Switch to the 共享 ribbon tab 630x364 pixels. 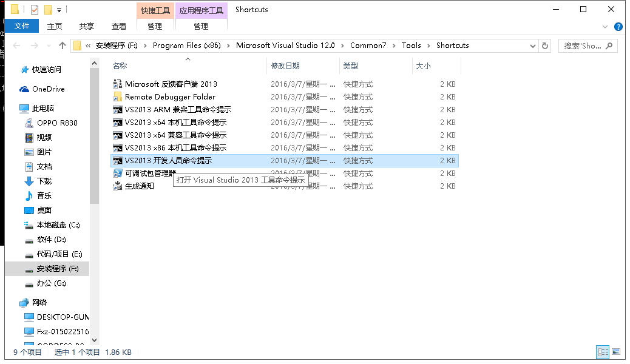click(86, 26)
